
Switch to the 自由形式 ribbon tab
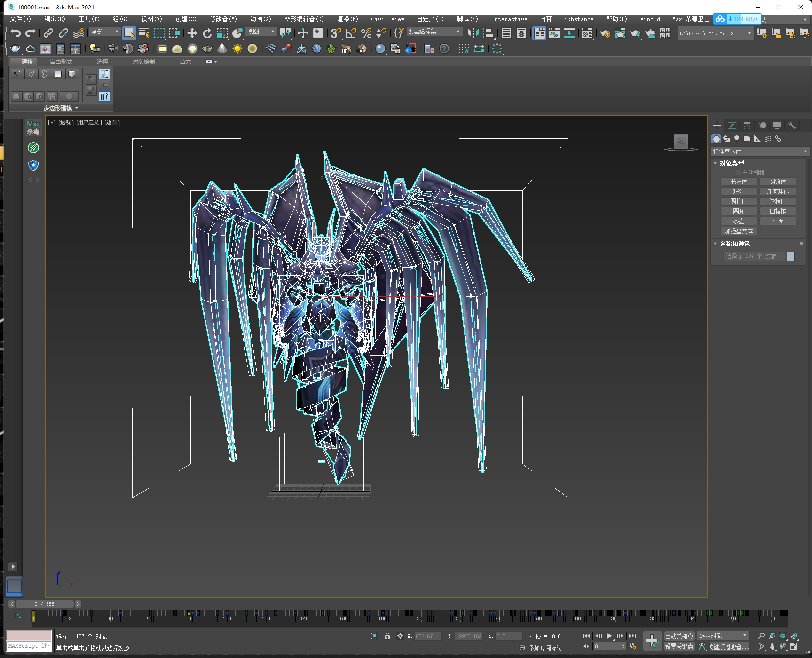[61, 62]
